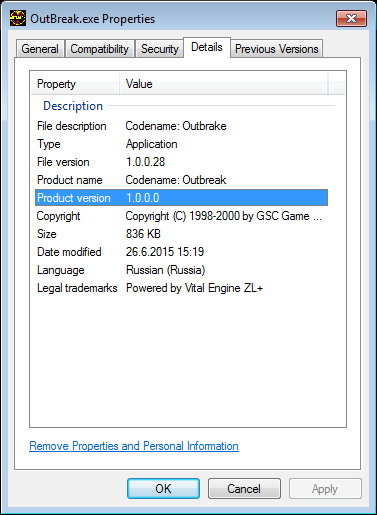Select the File description row
Screen dimensions: 377x515
tap(181, 126)
